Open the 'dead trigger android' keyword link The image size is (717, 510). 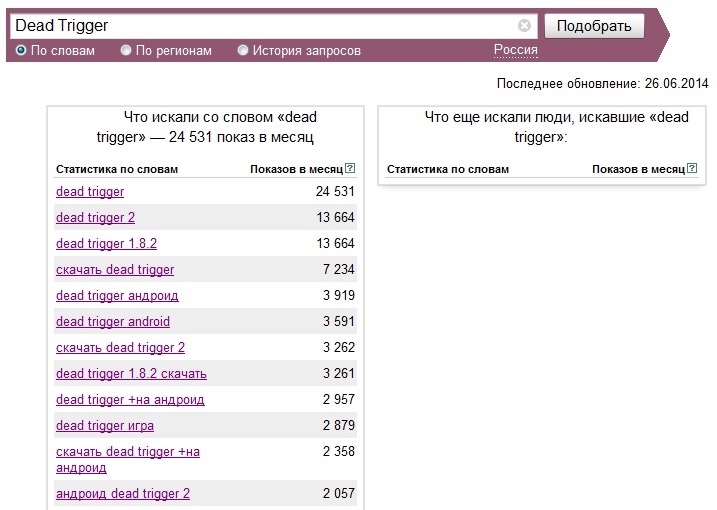pyautogui.click(x=113, y=322)
